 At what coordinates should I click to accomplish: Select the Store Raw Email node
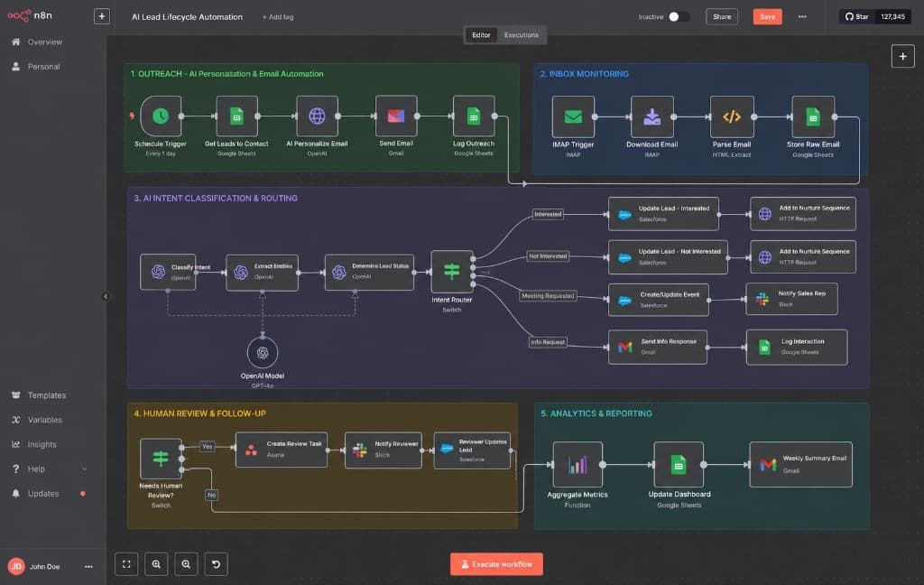pyautogui.click(x=813, y=116)
